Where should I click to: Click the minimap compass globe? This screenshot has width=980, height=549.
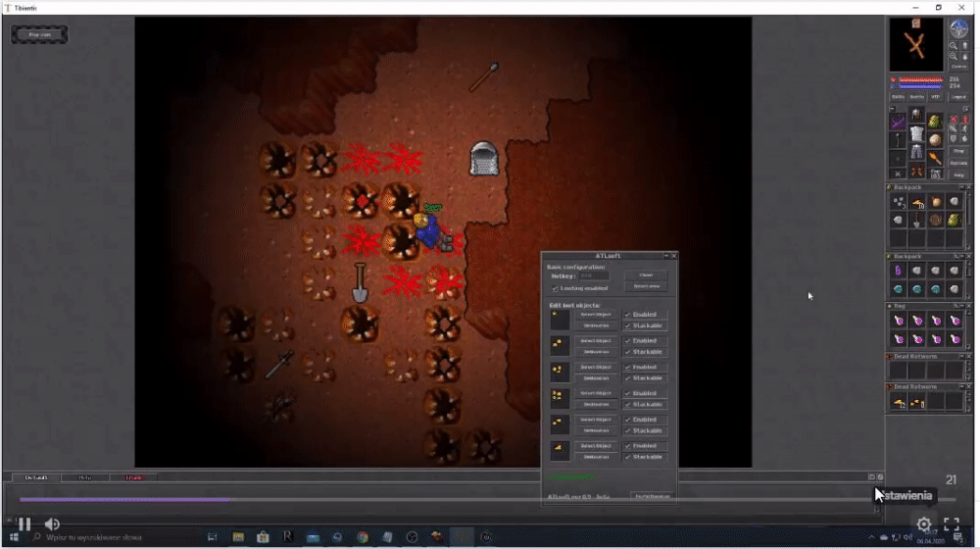[x=958, y=27]
